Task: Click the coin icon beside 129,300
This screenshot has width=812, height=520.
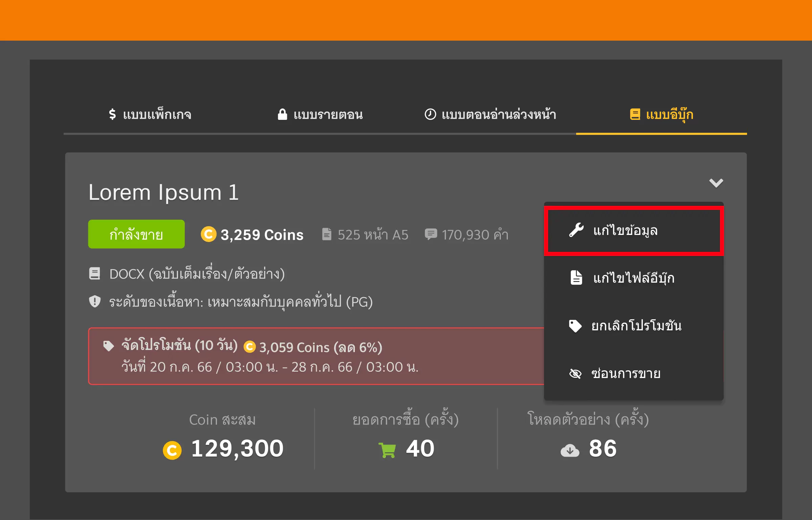Action: point(172,450)
